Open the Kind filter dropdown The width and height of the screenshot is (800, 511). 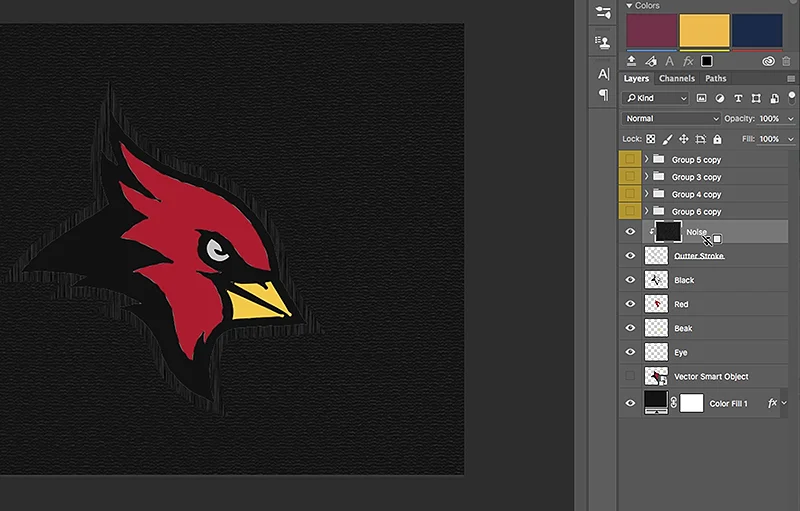point(655,98)
